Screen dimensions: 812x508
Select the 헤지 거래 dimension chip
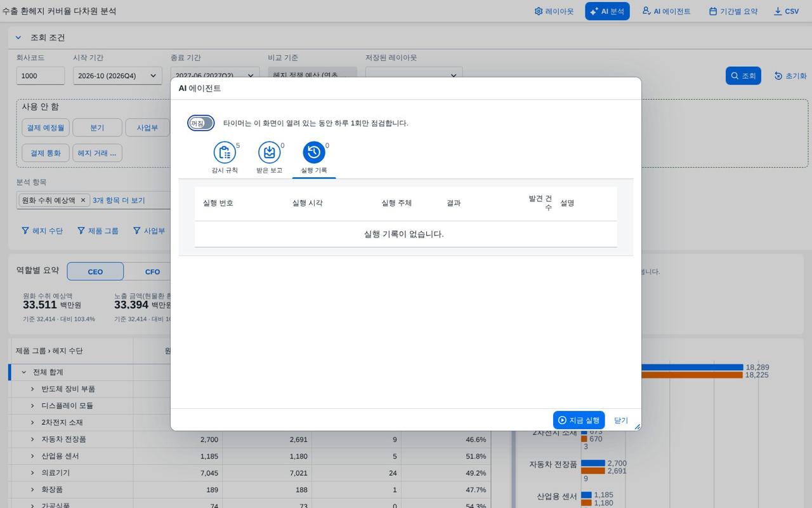pos(97,153)
